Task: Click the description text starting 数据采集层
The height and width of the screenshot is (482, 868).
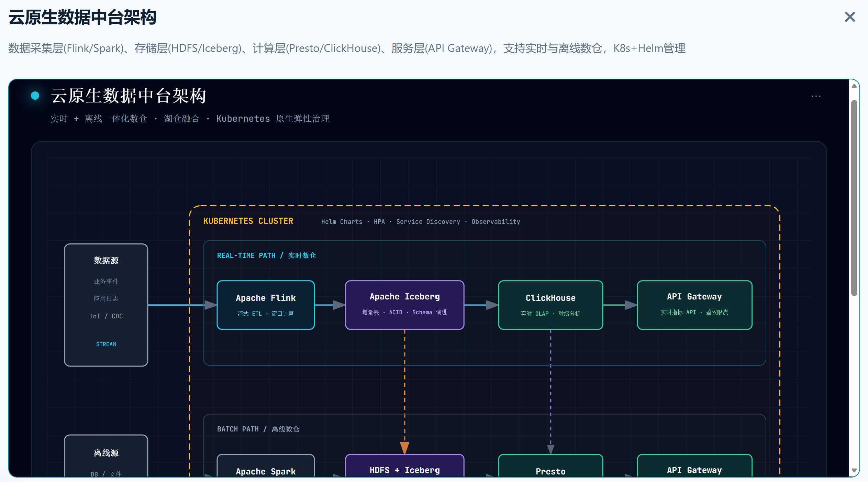Action: point(347,48)
